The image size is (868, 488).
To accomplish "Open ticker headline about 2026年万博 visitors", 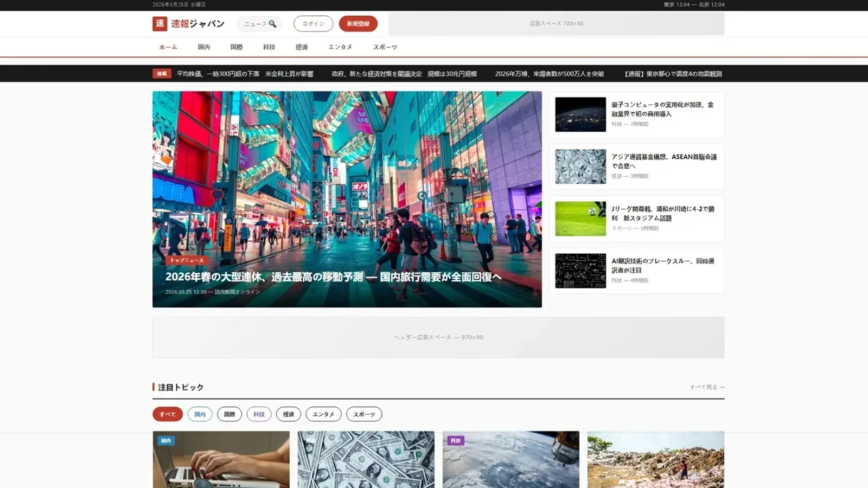I will click(550, 74).
